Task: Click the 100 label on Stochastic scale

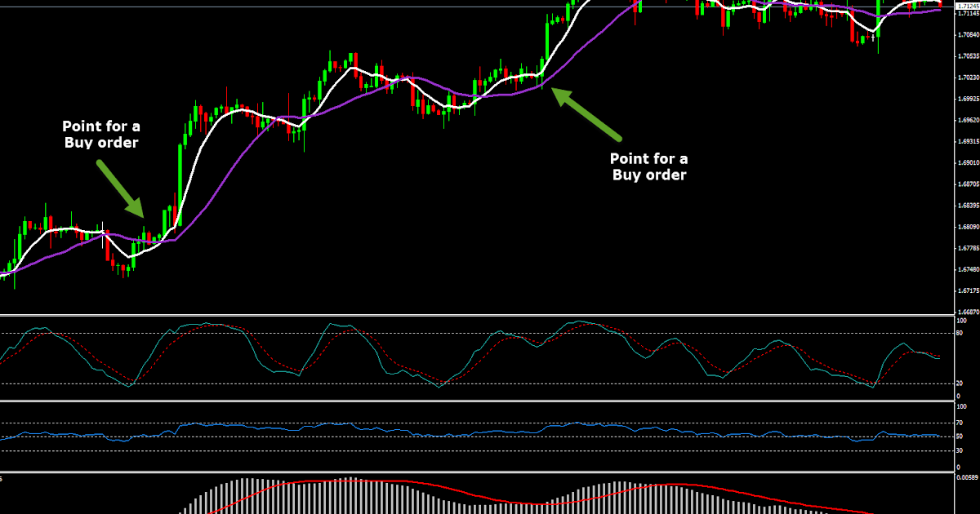Action: tap(963, 321)
